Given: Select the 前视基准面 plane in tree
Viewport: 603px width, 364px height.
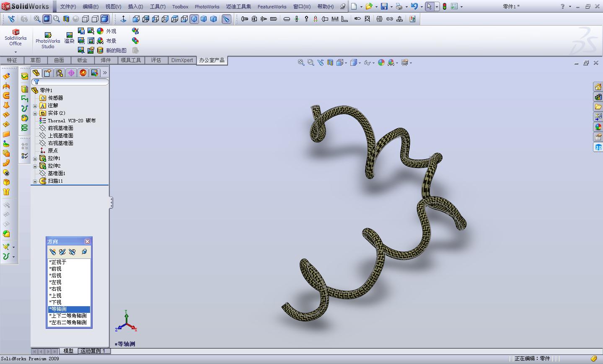Looking at the screenshot, I should 57,128.
